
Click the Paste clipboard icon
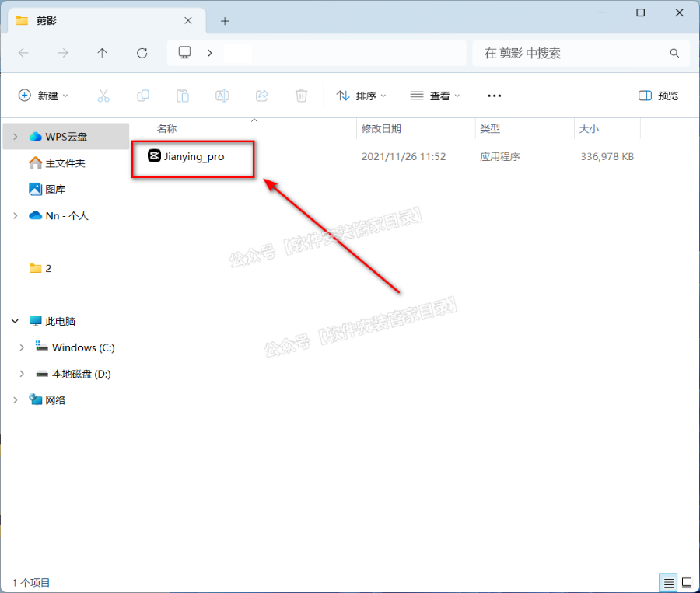183,96
